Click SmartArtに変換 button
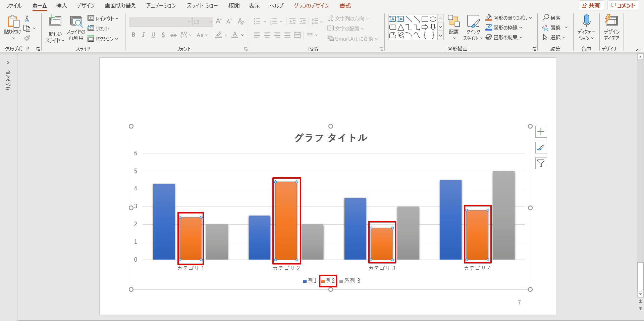 tap(353, 39)
